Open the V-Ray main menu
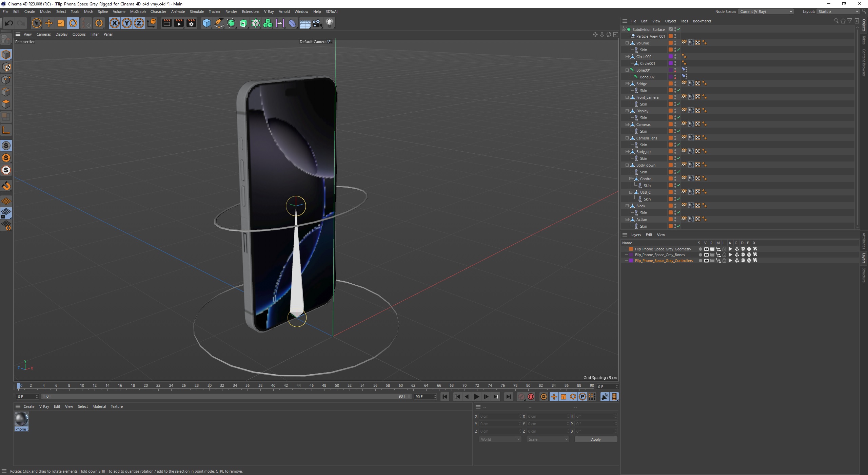 coord(269,12)
